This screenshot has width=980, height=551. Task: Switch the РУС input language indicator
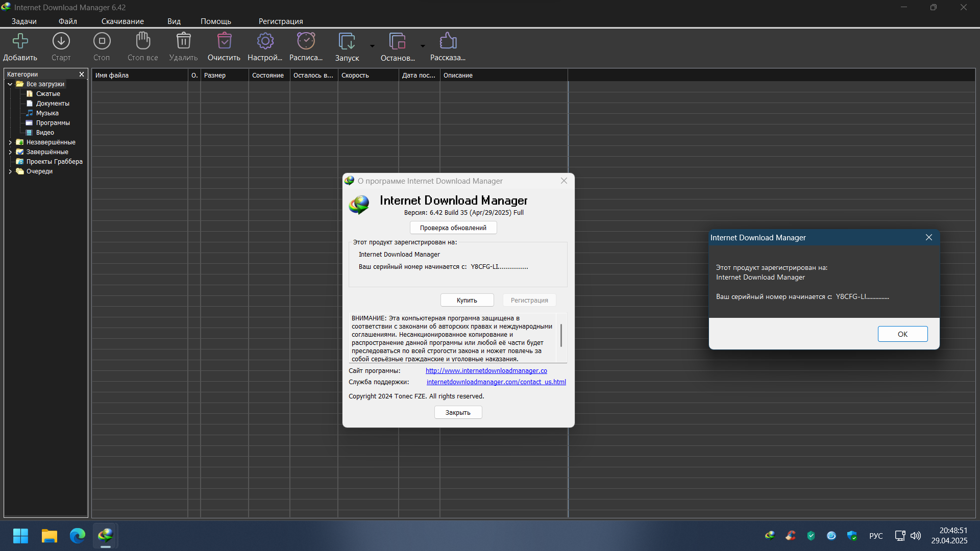pos(876,536)
